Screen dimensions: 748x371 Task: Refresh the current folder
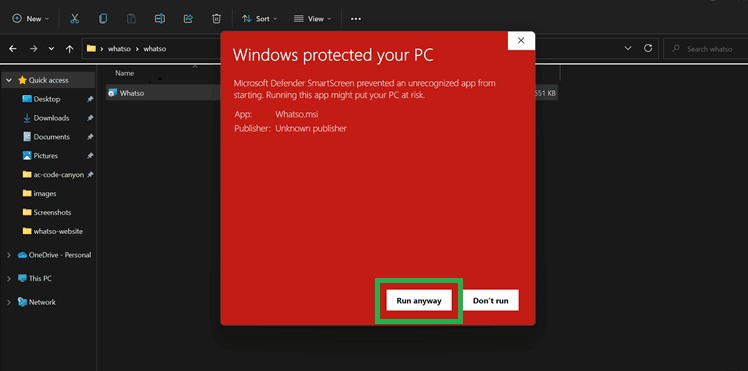[x=648, y=48]
